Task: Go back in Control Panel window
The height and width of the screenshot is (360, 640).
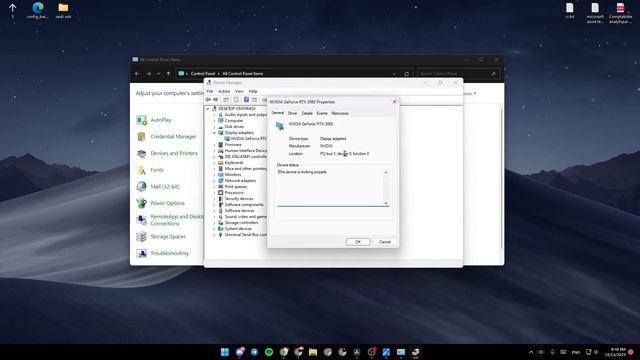Action: [x=137, y=74]
